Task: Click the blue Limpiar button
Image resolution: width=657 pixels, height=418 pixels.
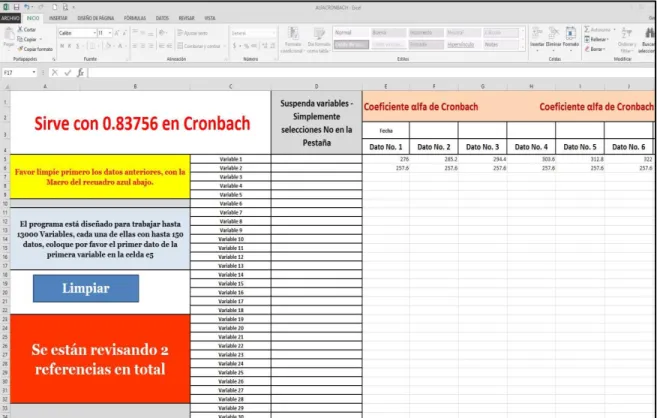Action: 86,288
